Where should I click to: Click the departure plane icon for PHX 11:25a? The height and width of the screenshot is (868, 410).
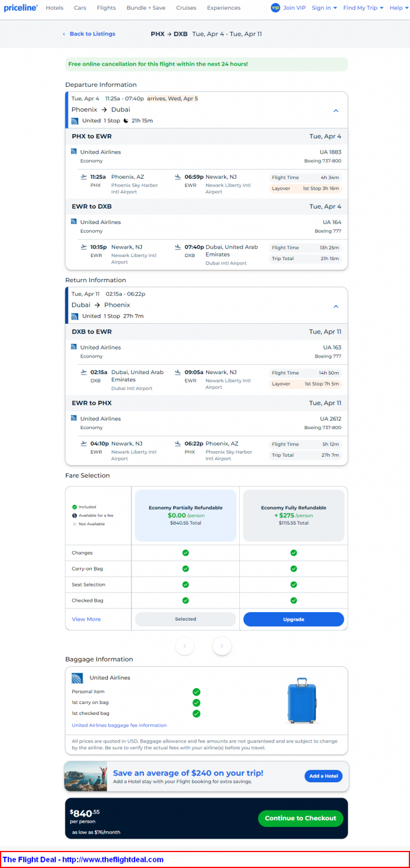coord(84,177)
